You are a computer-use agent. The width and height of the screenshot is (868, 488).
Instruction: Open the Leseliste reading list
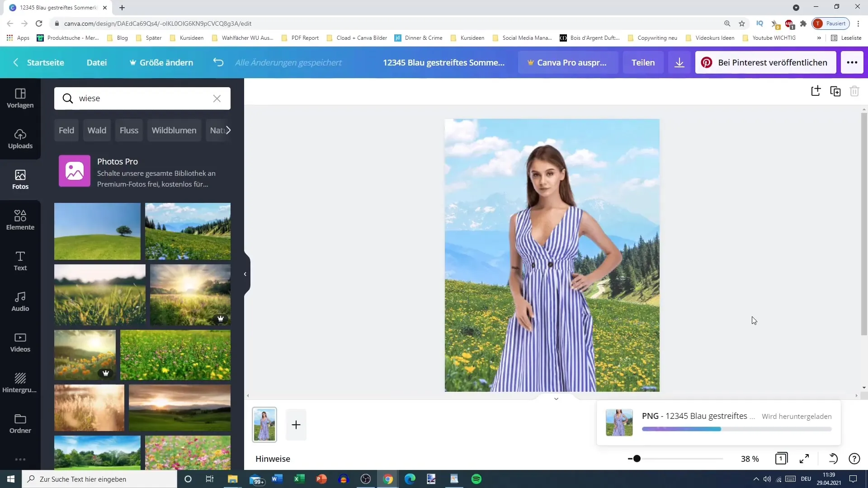[846, 38]
